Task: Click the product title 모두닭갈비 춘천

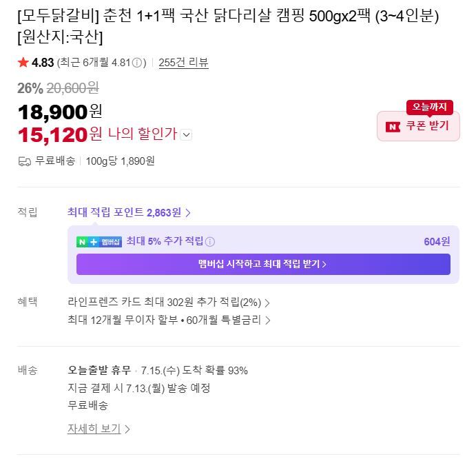Action: [x=228, y=26]
